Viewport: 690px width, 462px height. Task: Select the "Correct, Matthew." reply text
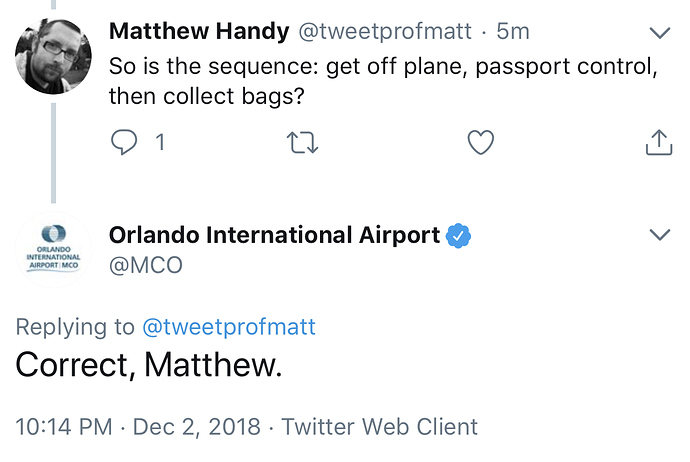(149, 365)
